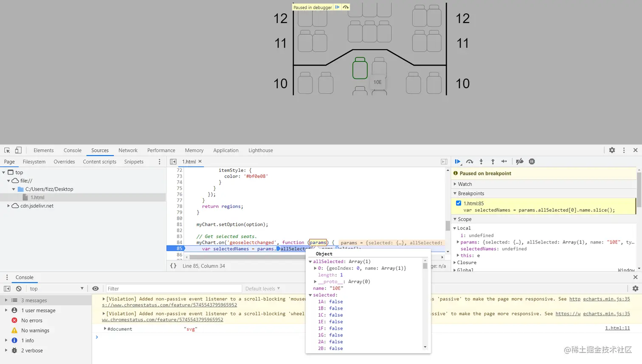Open DevTools settings gear
Viewport: 642px width, 364px height.
pyautogui.click(x=612, y=150)
